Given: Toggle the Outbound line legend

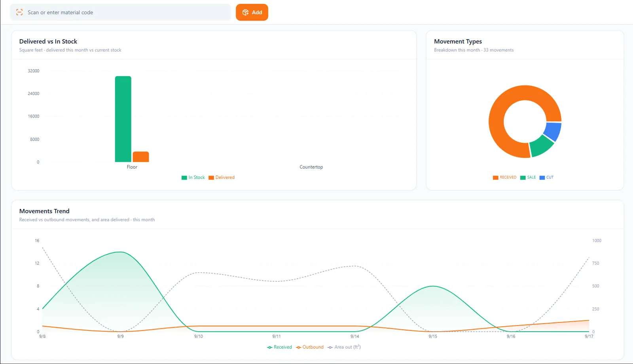Looking at the screenshot, I should pos(310,347).
